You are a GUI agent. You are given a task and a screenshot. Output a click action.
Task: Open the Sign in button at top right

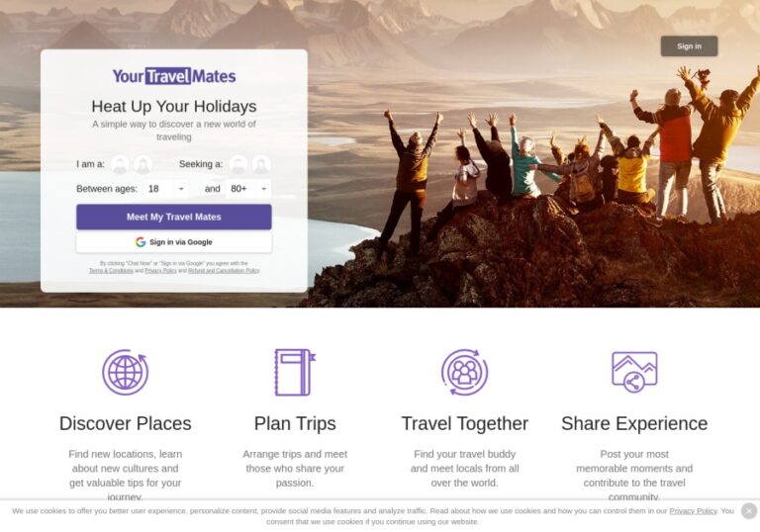pyautogui.click(x=689, y=46)
